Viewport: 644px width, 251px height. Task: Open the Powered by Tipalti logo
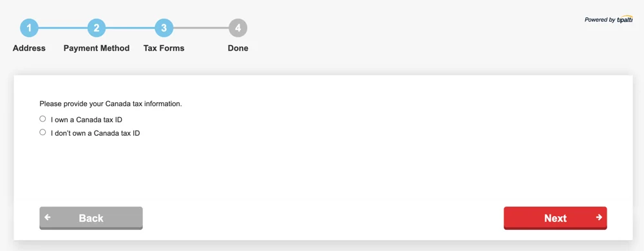tap(609, 20)
